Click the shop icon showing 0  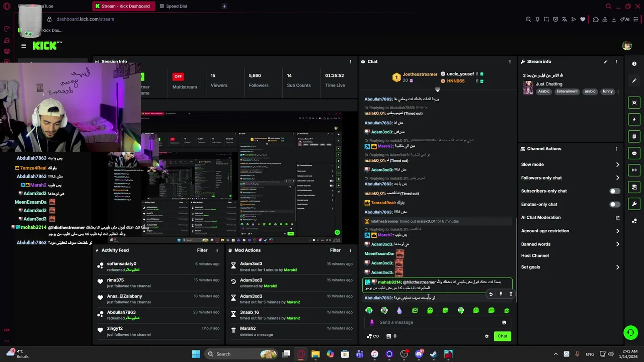pos(391,336)
